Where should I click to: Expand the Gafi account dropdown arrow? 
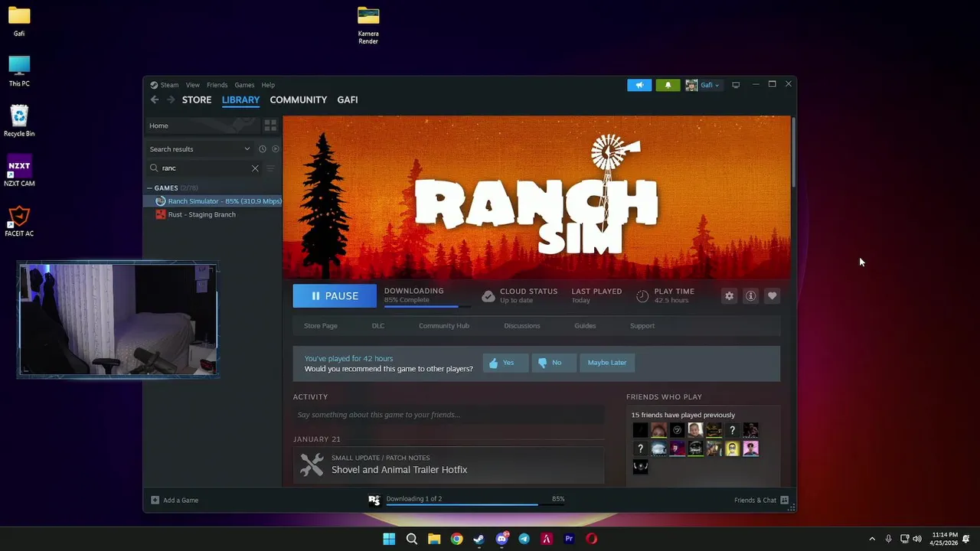point(717,86)
